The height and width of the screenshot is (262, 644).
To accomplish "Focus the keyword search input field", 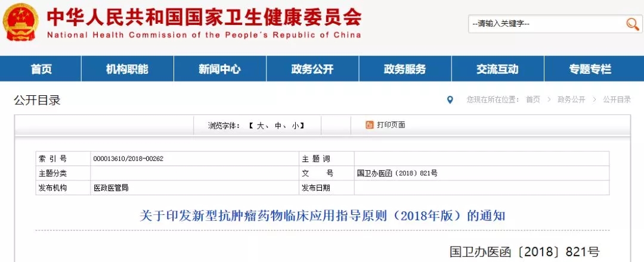I will pos(547,24).
